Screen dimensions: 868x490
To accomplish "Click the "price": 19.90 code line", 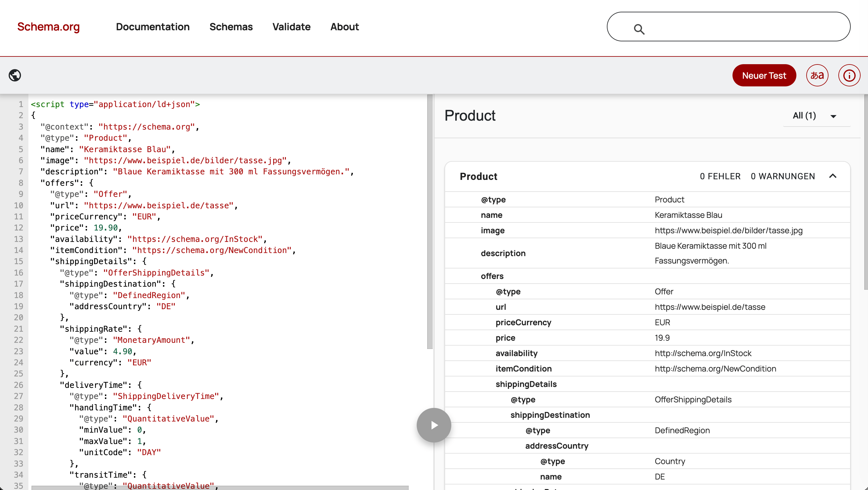I will click(x=86, y=228).
